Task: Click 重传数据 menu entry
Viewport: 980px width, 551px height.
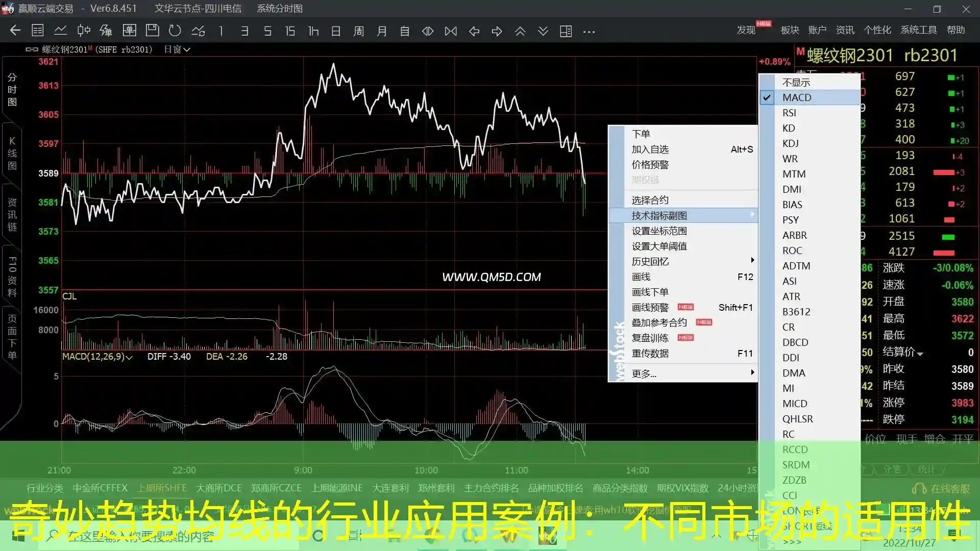Action: click(x=683, y=353)
